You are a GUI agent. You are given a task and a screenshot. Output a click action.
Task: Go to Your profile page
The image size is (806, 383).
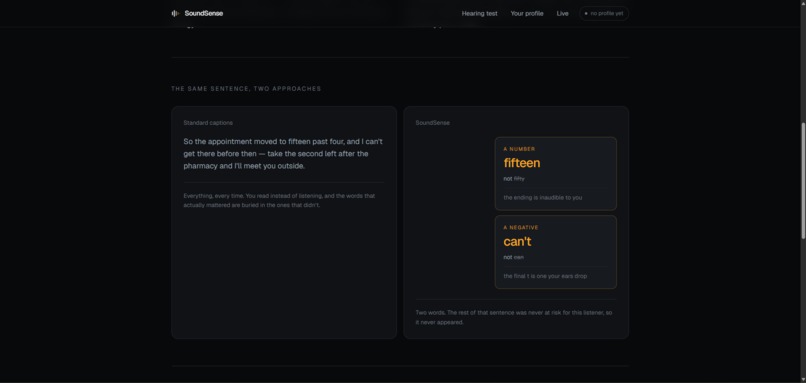click(526, 13)
